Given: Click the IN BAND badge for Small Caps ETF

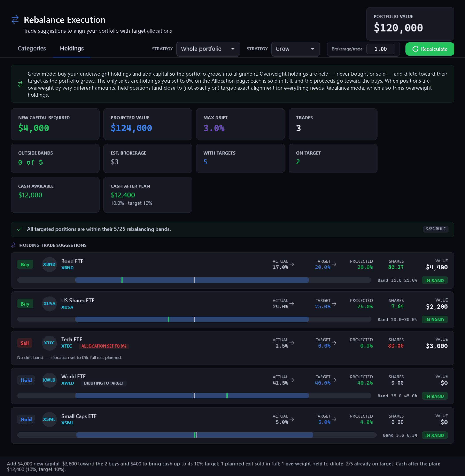Looking at the screenshot, I should [435, 435].
